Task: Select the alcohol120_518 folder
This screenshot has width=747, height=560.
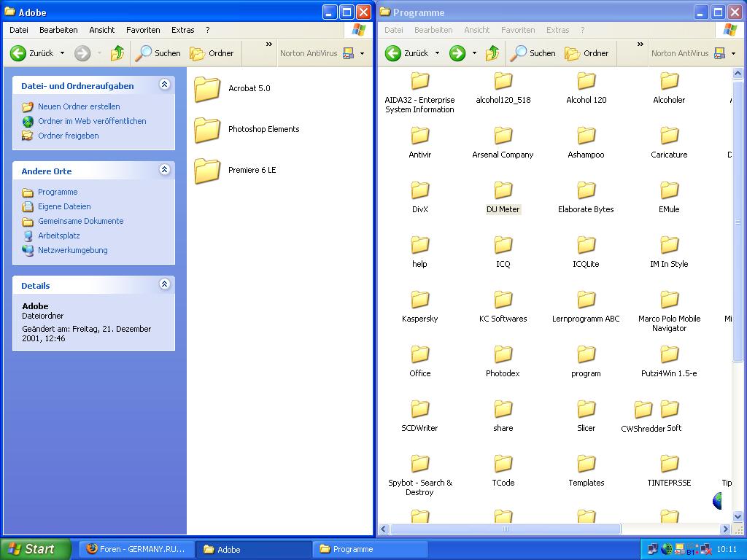Action: [x=503, y=88]
